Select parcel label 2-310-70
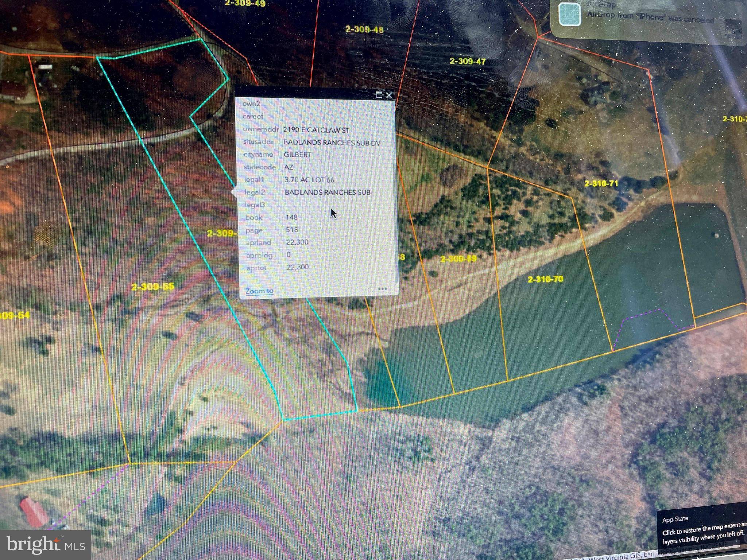 pyautogui.click(x=545, y=279)
